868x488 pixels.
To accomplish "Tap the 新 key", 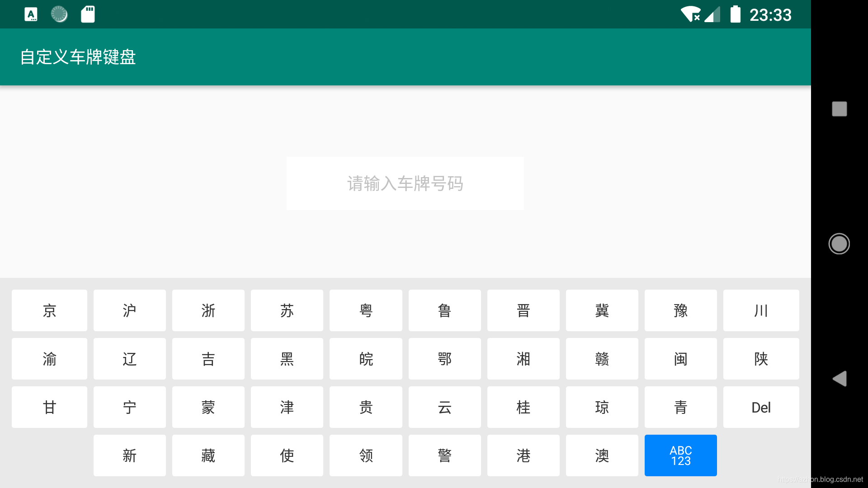I will pyautogui.click(x=129, y=455).
